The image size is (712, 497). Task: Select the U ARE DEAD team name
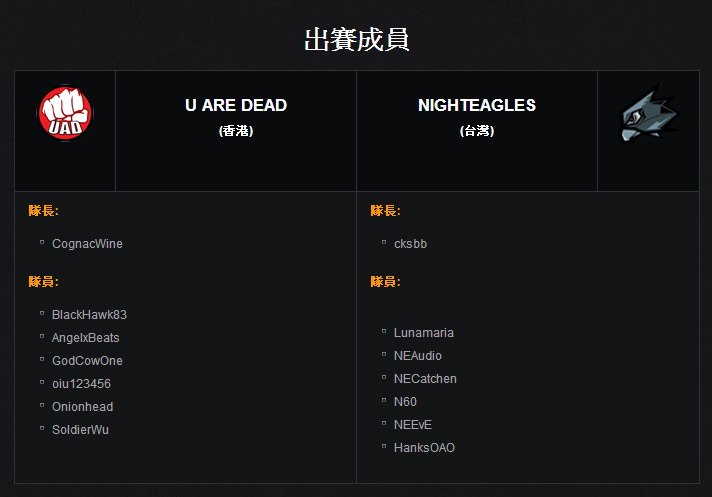coord(236,105)
